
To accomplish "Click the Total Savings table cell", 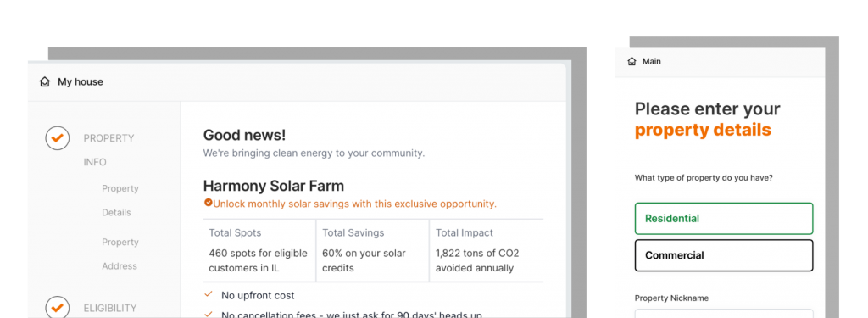I will tap(372, 251).
